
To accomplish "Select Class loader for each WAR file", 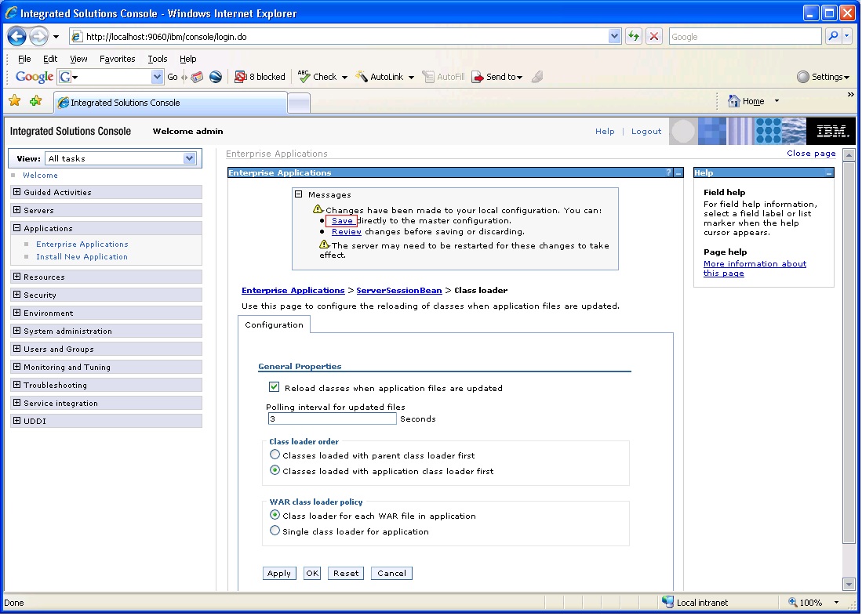I will [x=275, y=515].
